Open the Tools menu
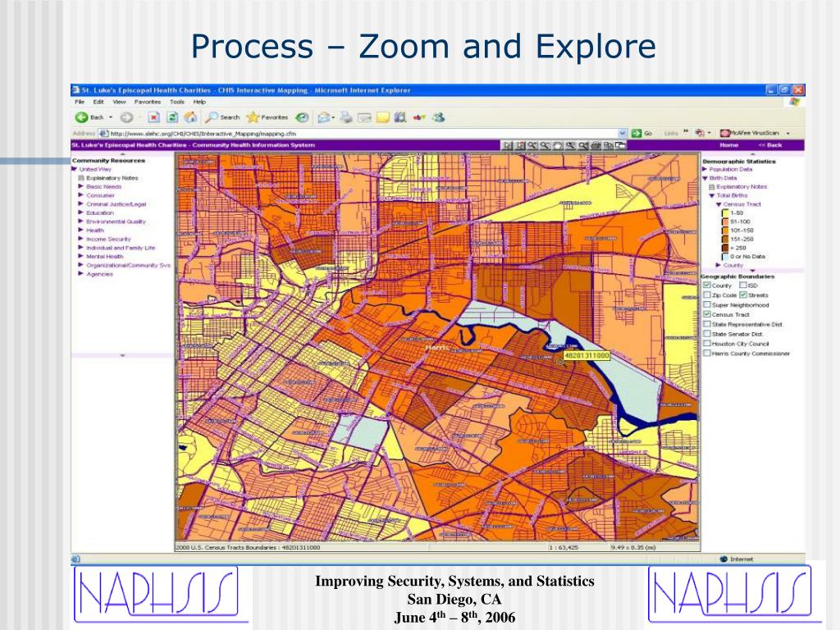Viewport: 840px width, 630px height. tap(177, 102)
